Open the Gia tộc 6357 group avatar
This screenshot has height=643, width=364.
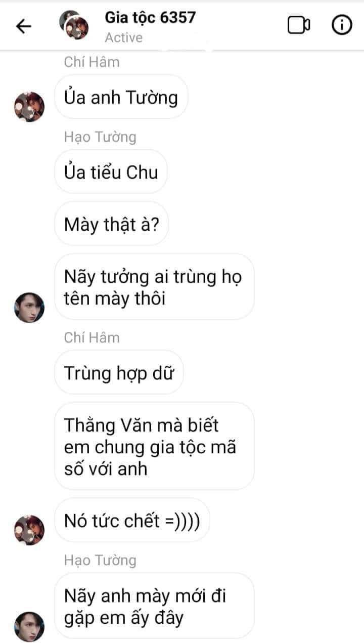[74, 25]
